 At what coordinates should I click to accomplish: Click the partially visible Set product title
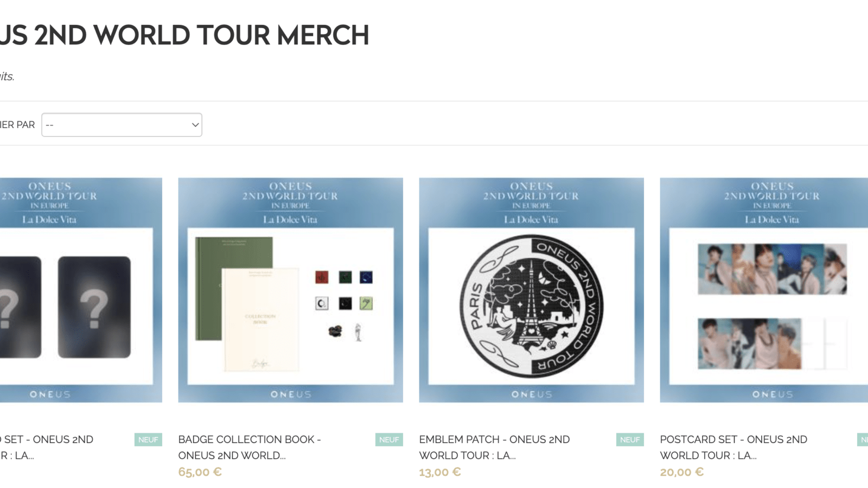[47, 447]
